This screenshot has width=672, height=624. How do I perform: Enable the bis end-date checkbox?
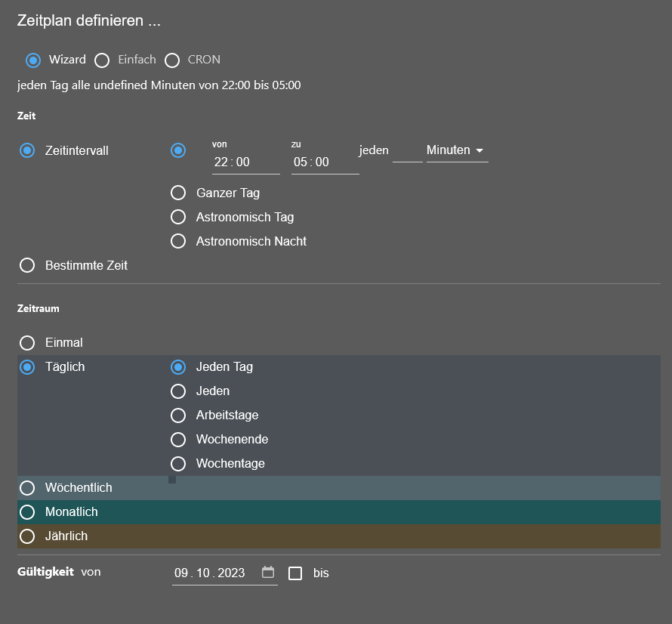pyautogui.click(x=295, y=573)
